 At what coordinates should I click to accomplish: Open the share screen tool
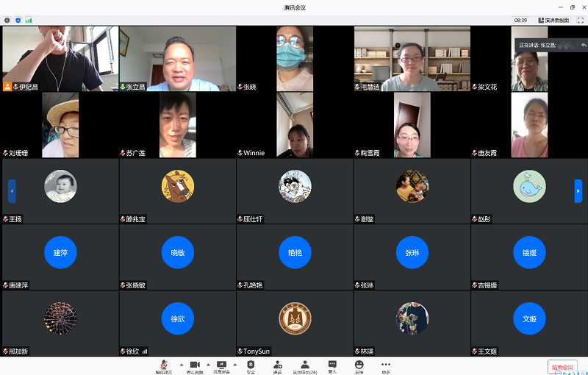[x=221, y=365]
